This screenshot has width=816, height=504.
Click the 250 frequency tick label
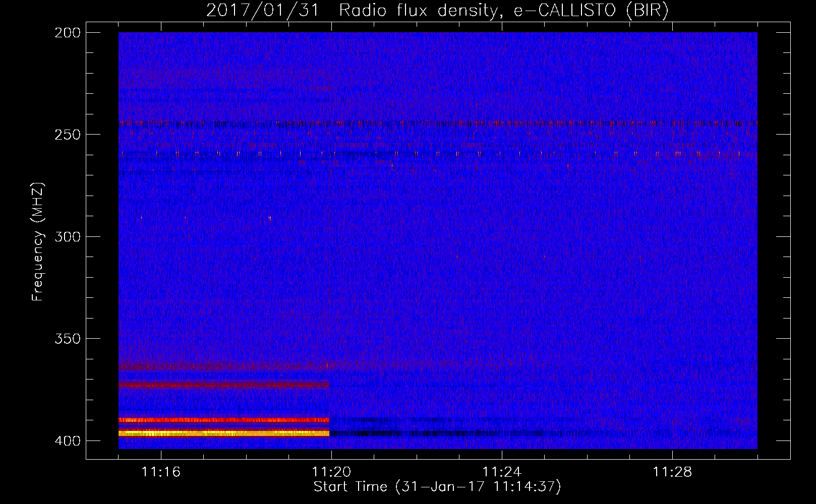click(x=68, y=135)
